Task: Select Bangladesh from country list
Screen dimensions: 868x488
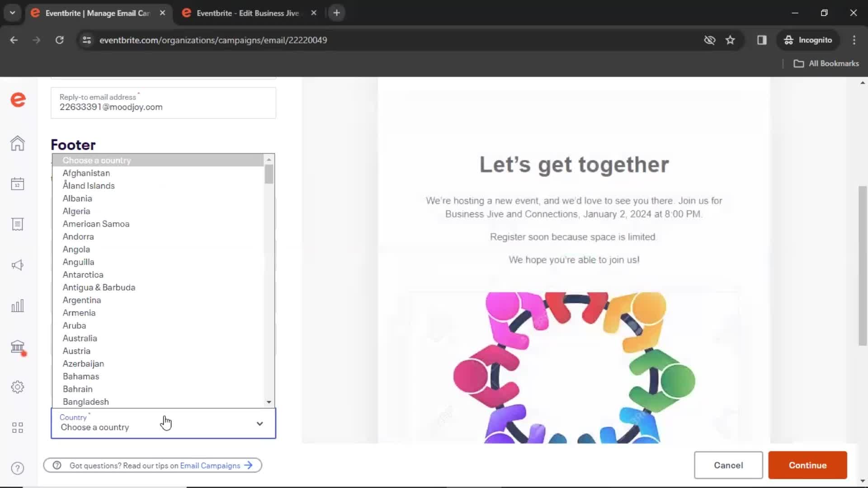Action: [x=158, y=402]
